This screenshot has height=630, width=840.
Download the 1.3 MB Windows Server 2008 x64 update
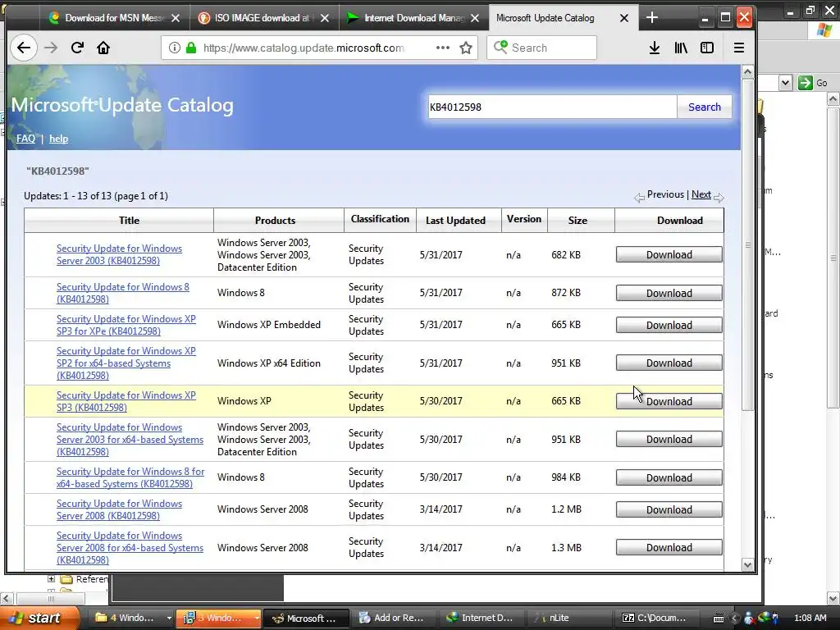669,547
